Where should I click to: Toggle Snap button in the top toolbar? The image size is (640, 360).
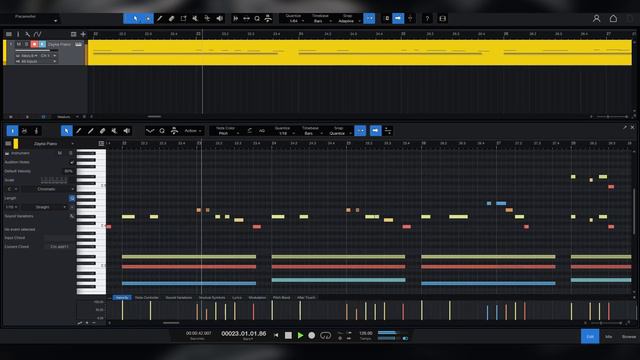tap(369, 18)
